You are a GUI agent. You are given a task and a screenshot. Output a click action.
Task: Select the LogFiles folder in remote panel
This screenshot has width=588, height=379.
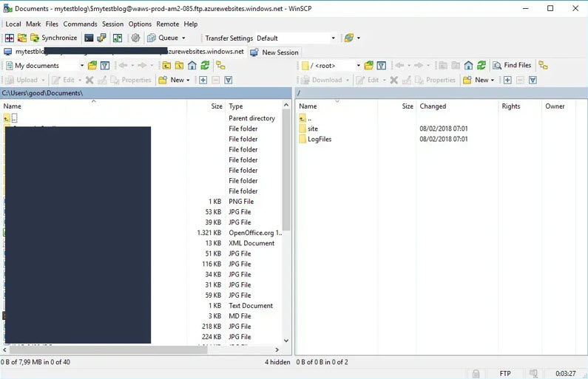pyautogui.click(x=320, y=139)
